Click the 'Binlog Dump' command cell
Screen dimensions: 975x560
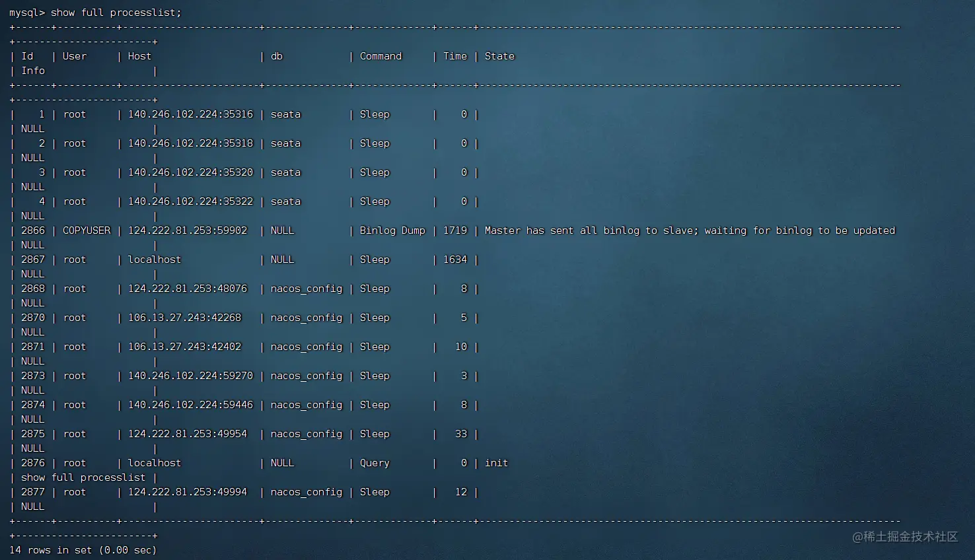click(392, 230)
